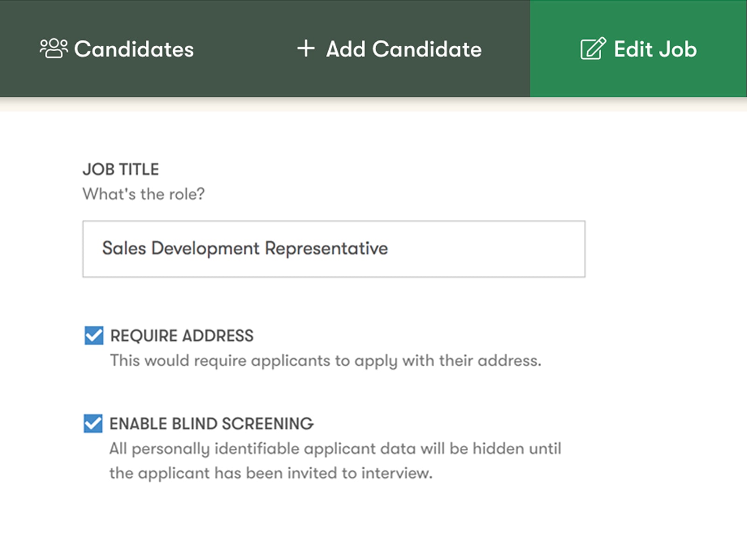
Task: Click the ENABLE BLIND SCREENING label
Action: 211,424
